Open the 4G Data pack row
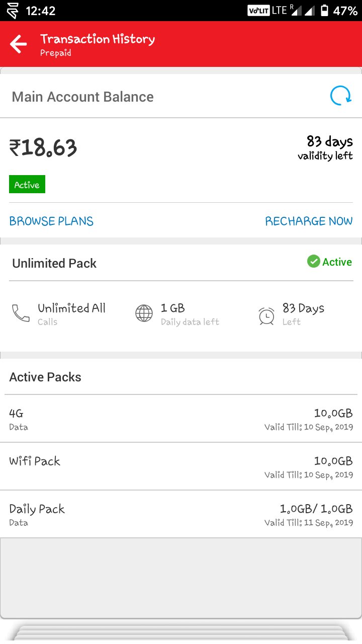Image resolution: width=362 pixels, height=644 pixels. click(181, 419)
